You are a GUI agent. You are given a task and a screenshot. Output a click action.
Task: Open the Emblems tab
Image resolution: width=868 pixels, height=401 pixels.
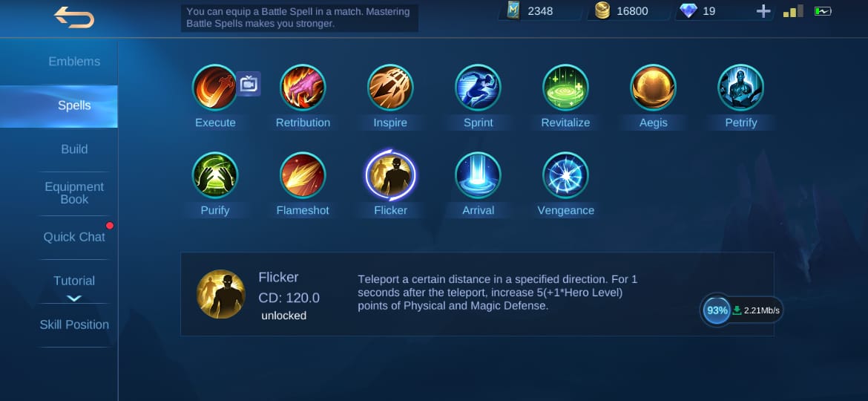(x=74, y=62)
